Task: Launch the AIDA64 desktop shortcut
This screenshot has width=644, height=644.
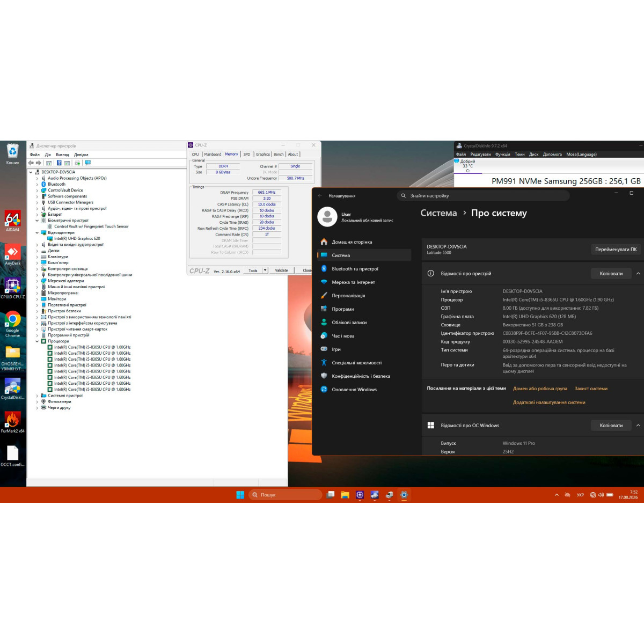Action: [x=13, y=221]
